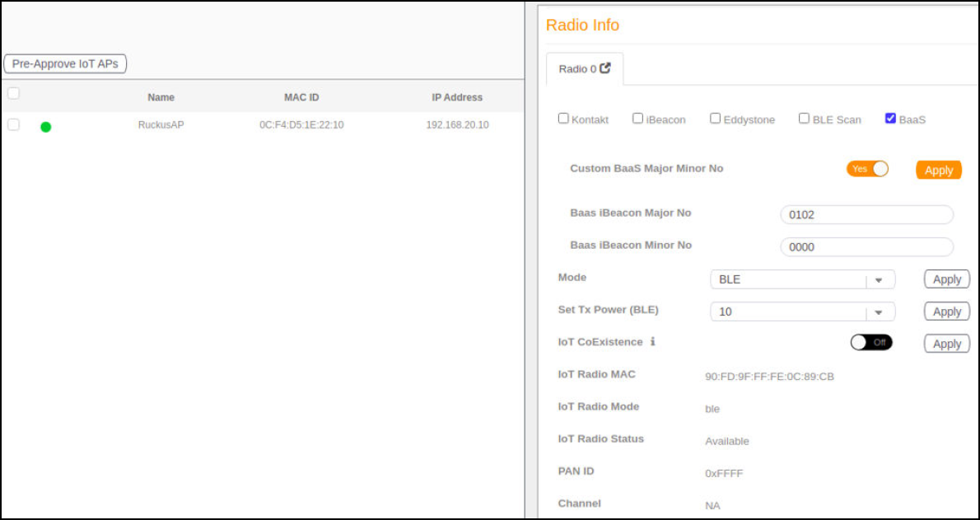Click the IoT Radio Status value Available
980x520 pixels.
tap(727, 441)
